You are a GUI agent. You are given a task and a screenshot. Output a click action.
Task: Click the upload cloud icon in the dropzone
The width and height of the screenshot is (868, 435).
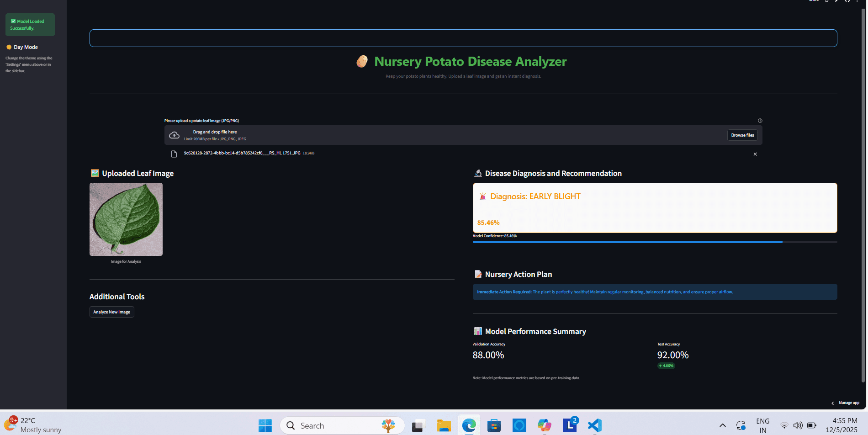[x=174, y=135]
